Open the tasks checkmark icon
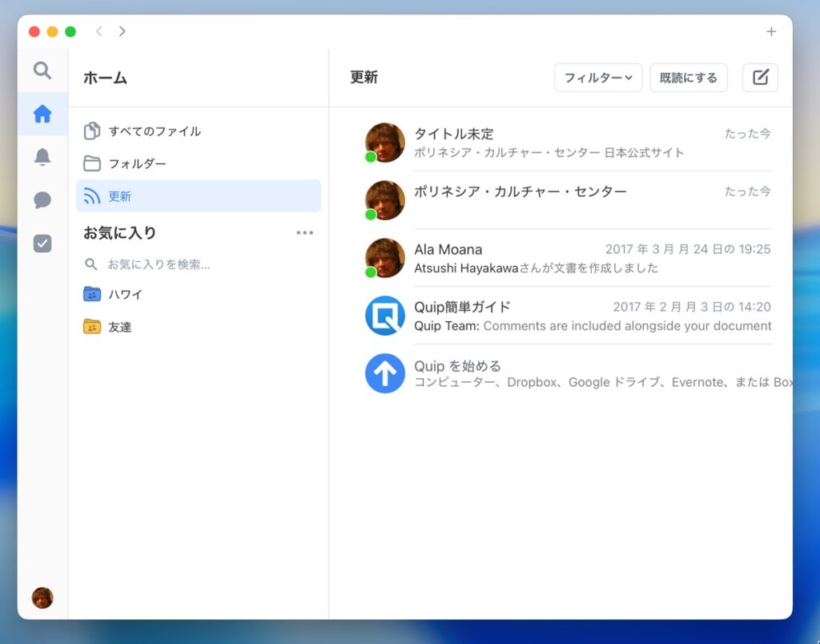Viewport: 820px width, 644px height. [x=42, y=244]
